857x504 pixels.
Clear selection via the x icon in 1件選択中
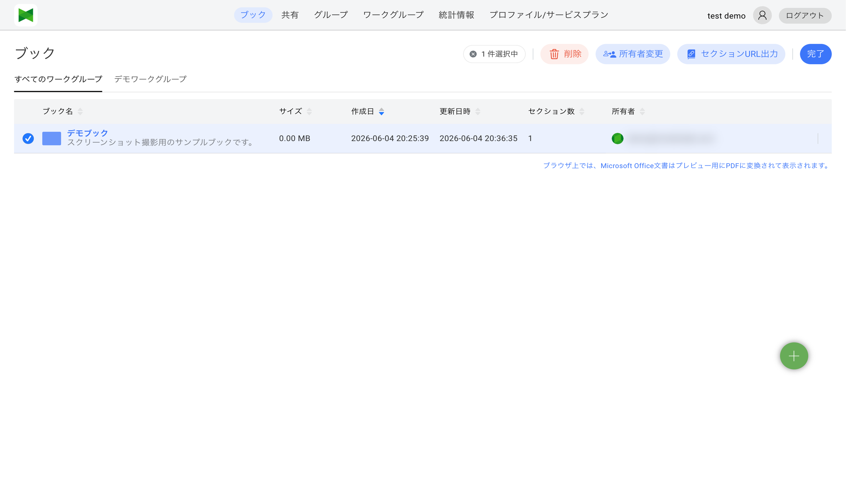[x=473, y=54]
